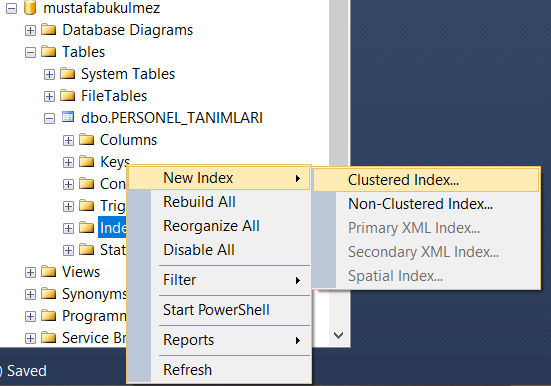Expand the Synonyms folder

coord(30,294)
